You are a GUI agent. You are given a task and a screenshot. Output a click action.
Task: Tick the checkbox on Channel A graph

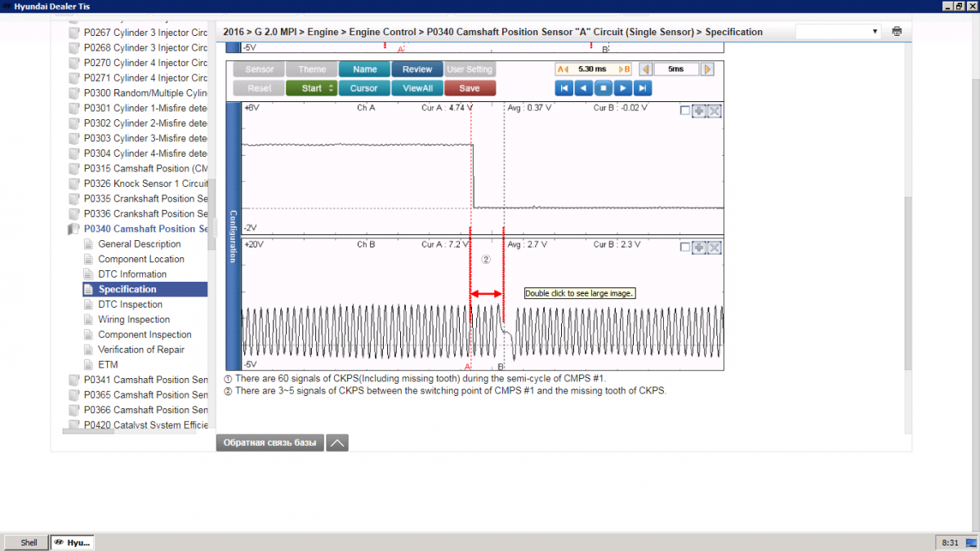pyautogui.click(x=685, y=111)
